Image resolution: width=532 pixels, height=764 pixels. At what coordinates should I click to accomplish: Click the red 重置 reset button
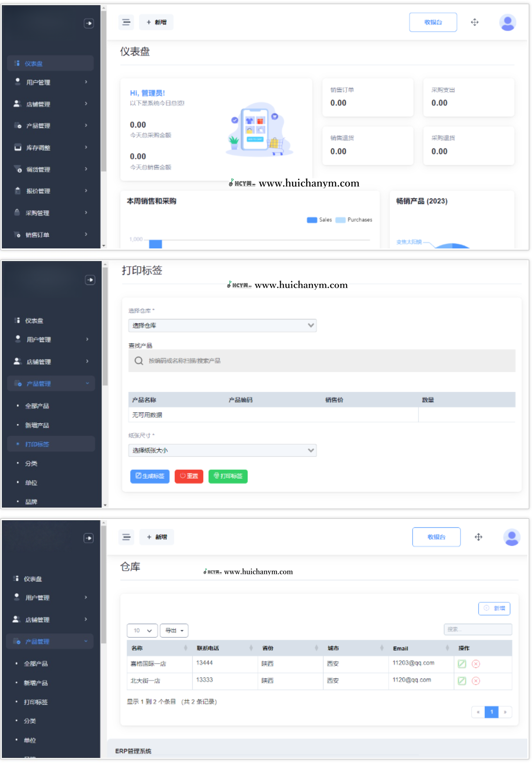point(189,476)
